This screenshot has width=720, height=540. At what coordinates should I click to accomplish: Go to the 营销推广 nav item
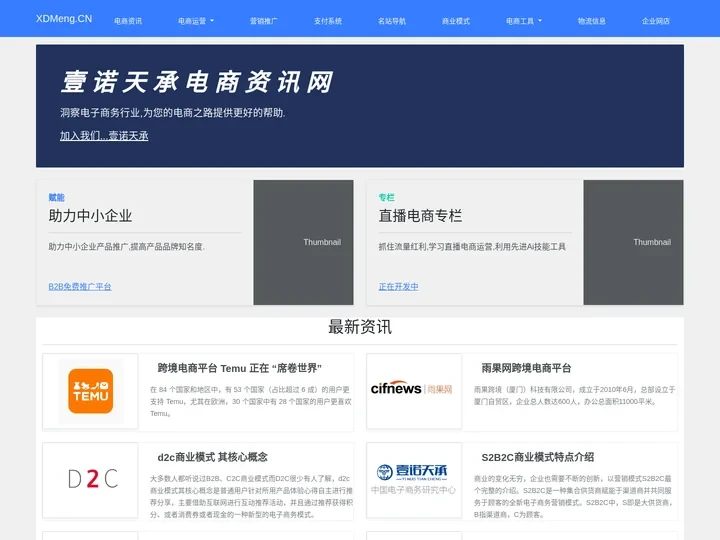pos(264,21)
